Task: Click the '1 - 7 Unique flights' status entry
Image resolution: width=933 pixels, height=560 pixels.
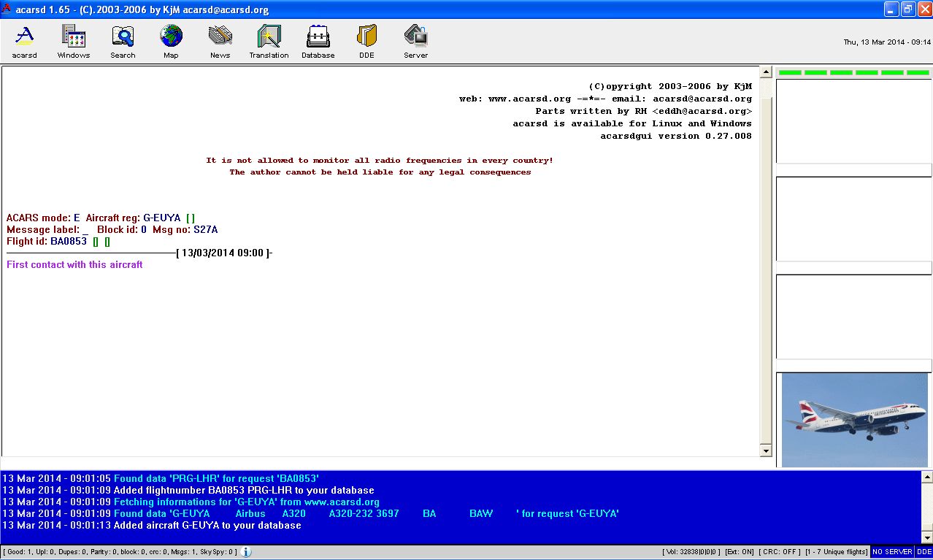Action: [x=836, y=552]
